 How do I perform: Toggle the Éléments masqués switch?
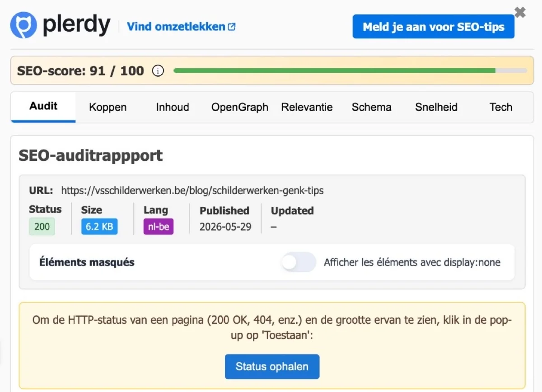pos(298,262)
